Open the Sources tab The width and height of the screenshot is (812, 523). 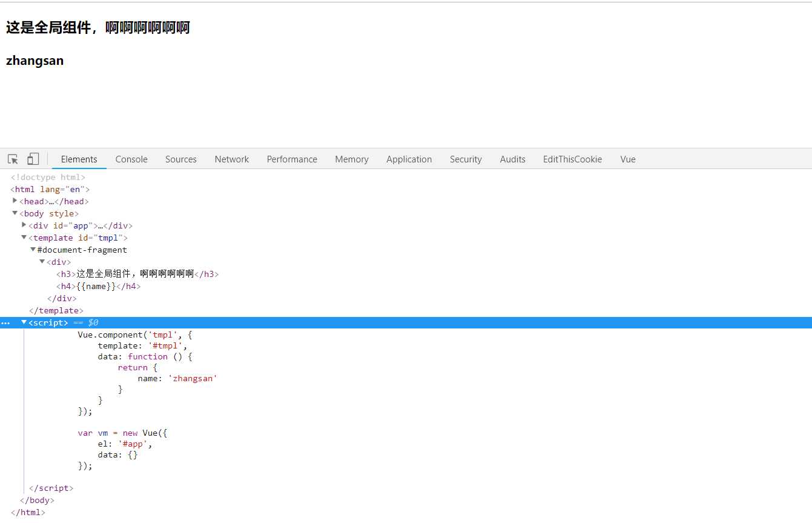pos(181,159)
